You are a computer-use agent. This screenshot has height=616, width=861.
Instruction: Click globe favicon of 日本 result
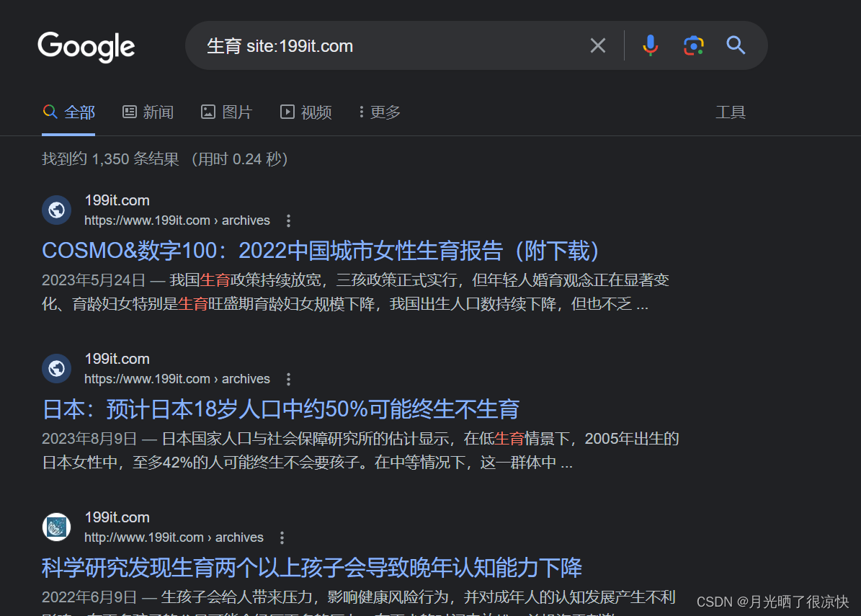coord(56,368)
